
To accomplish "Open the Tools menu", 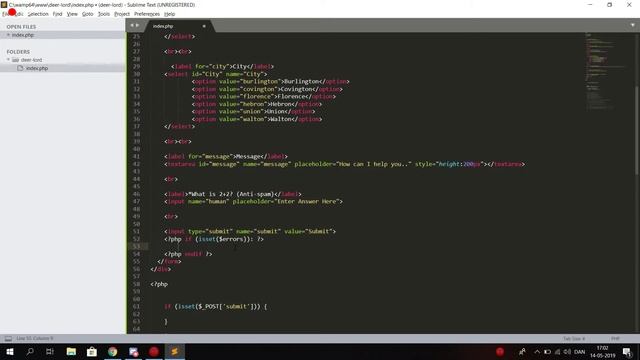I will (104, 14).
